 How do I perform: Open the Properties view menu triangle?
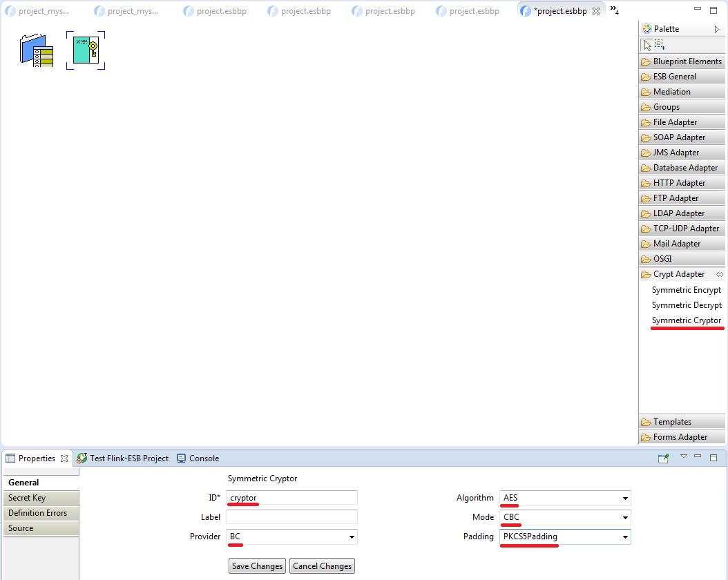coord(684,456)
